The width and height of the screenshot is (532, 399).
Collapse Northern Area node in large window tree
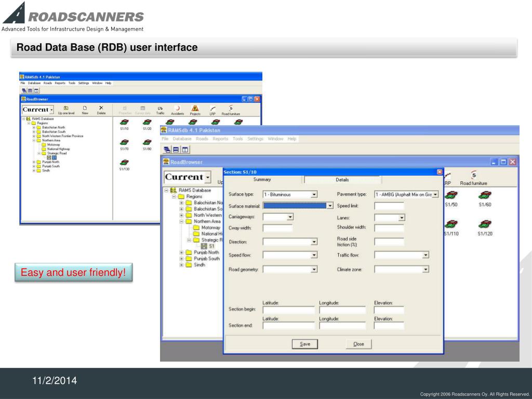click(181, 221)
